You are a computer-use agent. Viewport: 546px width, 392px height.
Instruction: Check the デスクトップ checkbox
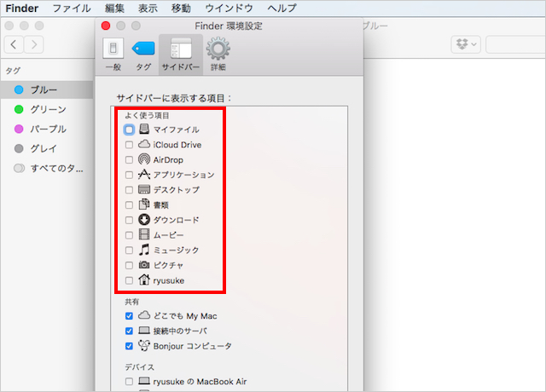129,190
